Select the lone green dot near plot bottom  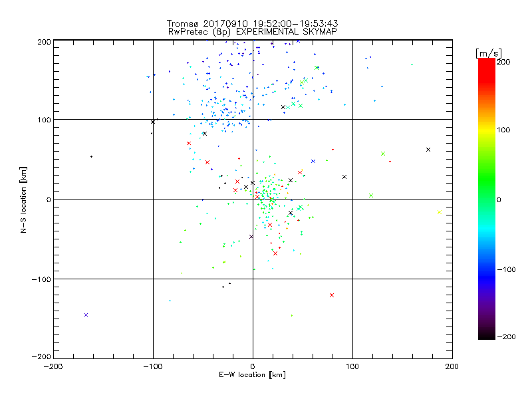292,315
